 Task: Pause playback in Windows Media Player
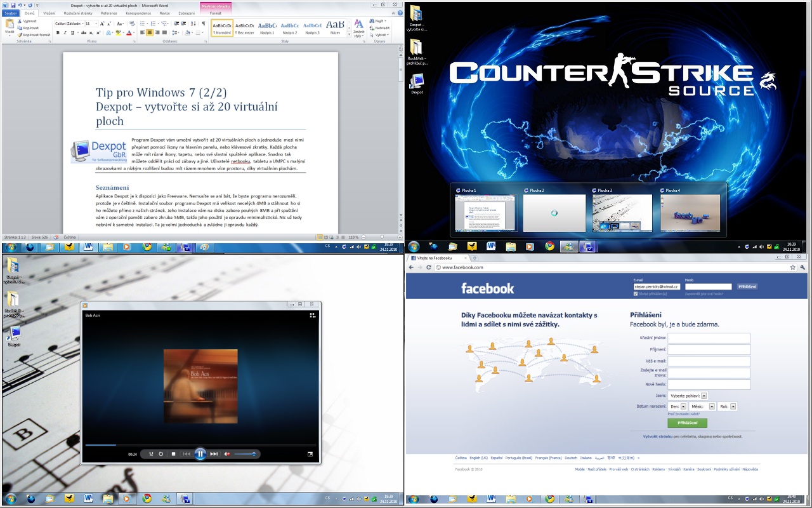200,454
